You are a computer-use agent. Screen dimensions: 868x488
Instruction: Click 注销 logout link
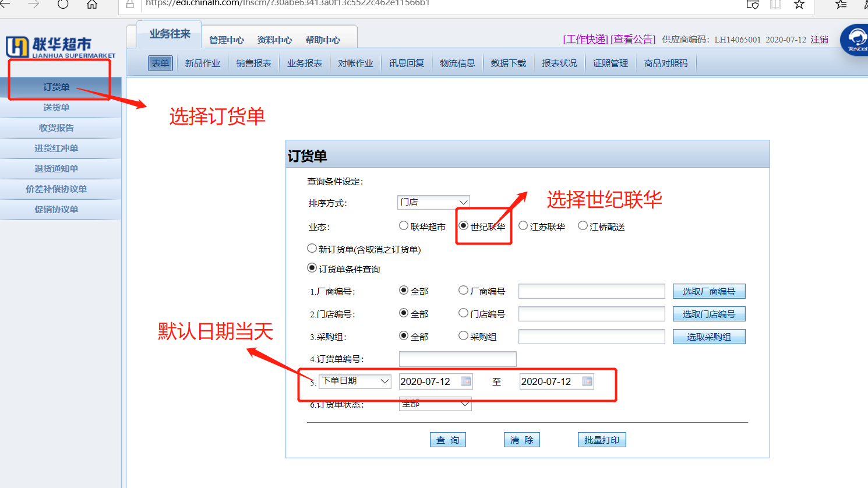pyautogui.click(x=819, y=40)
